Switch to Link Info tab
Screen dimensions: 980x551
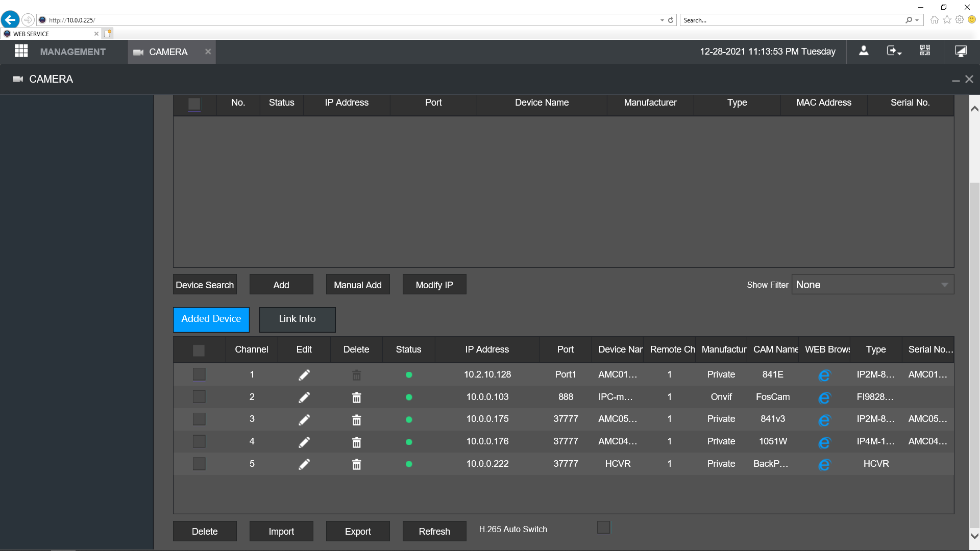tap(298, 319)
